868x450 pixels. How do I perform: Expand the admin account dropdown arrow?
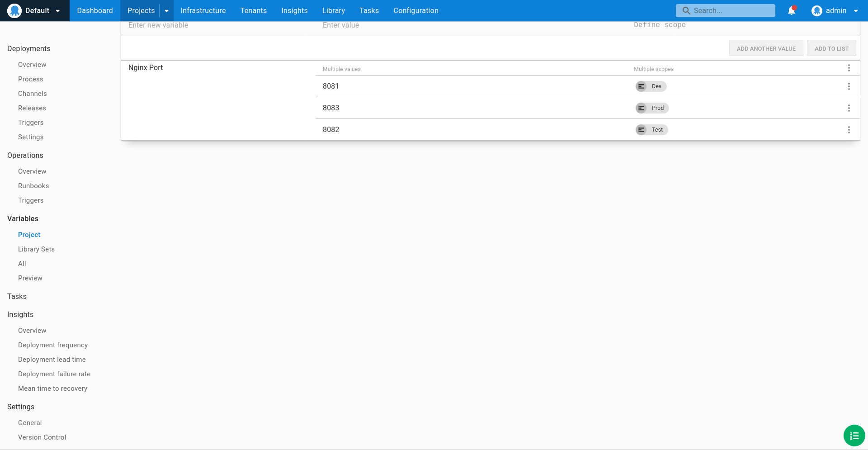tap(856, 11)
